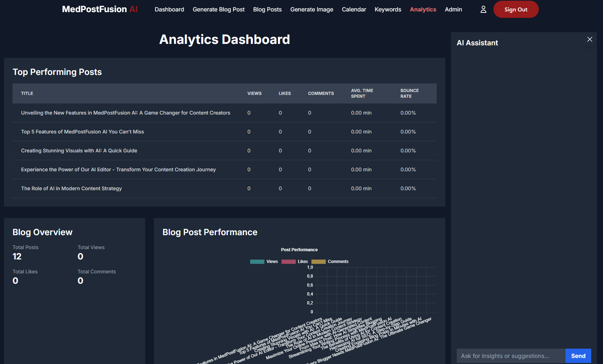603x364 pixels.
Task: Click the Total Comments label
Action: tap(97, 272)
